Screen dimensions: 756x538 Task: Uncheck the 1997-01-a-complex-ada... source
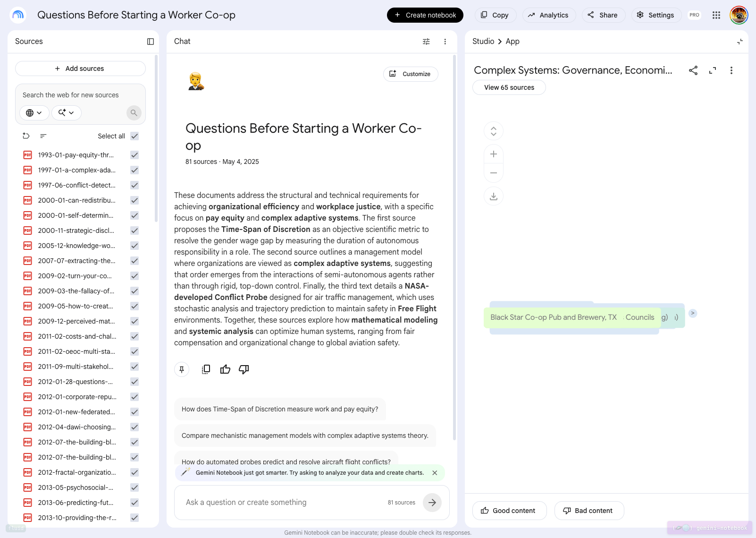[134, 170]
